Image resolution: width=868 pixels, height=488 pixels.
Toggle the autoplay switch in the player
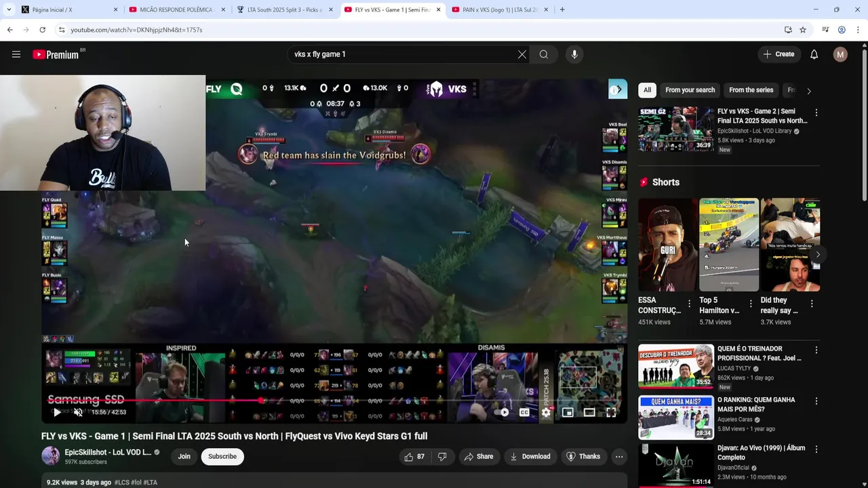pos(502,412)
